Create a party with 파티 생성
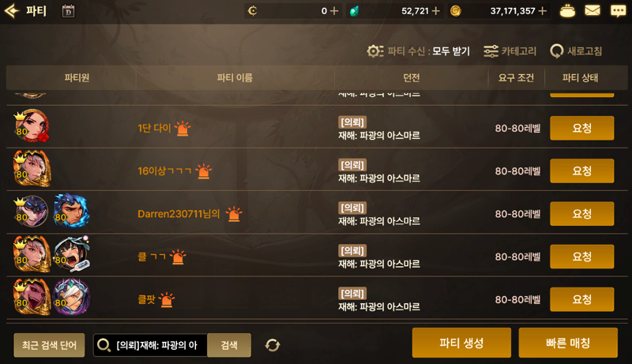Image resolution: width=632 pixels, height=364 pixels. (x=461, y=343)
